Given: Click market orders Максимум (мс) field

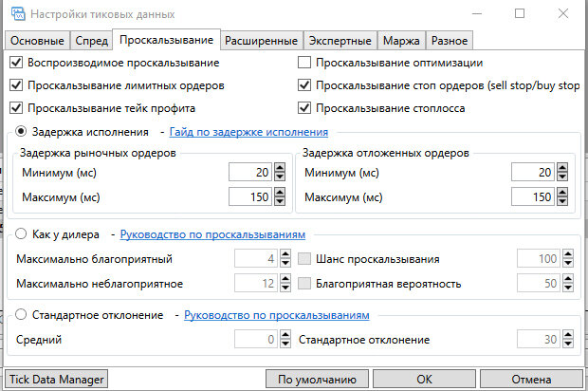Looking at the screenshot, I should tap(250, 196).
